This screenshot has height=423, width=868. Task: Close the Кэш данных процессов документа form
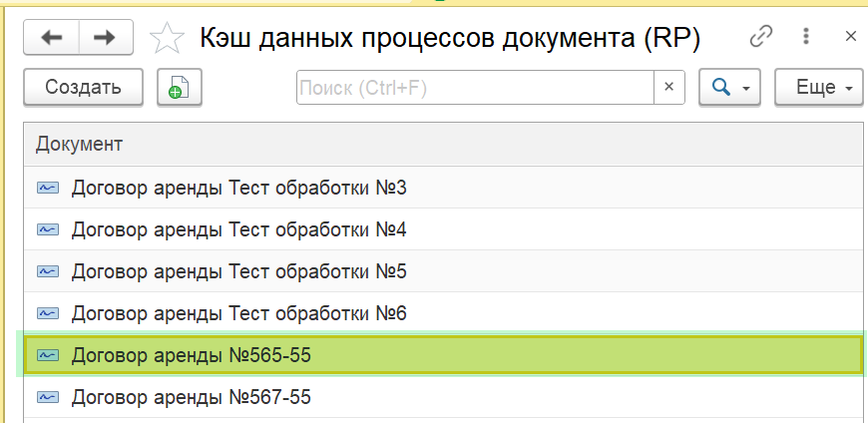pos(850,37)
